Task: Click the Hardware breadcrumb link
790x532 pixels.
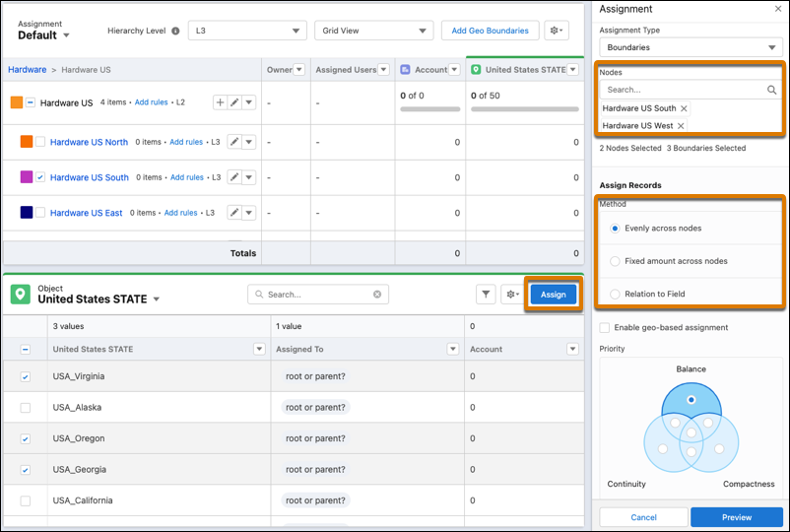Action: tap(28, 70)
